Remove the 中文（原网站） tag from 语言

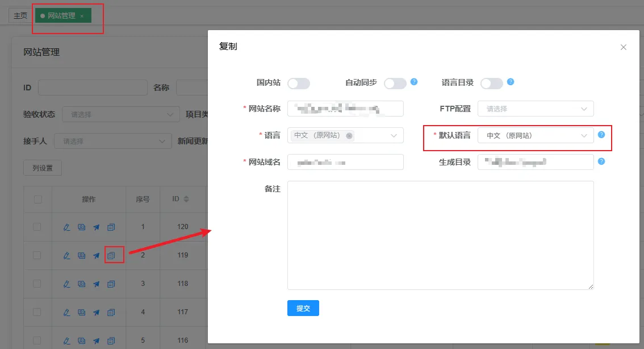pos(349,136)
